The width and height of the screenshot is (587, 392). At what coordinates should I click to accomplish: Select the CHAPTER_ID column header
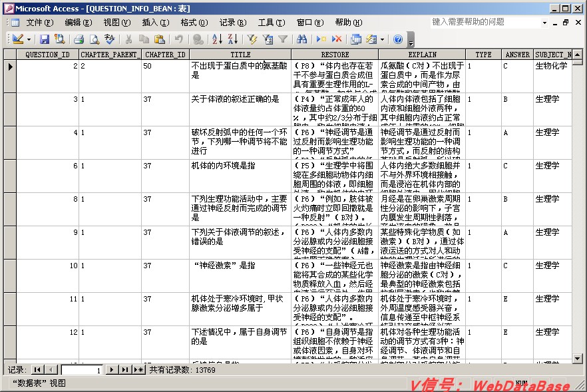(x=165, y=55)
